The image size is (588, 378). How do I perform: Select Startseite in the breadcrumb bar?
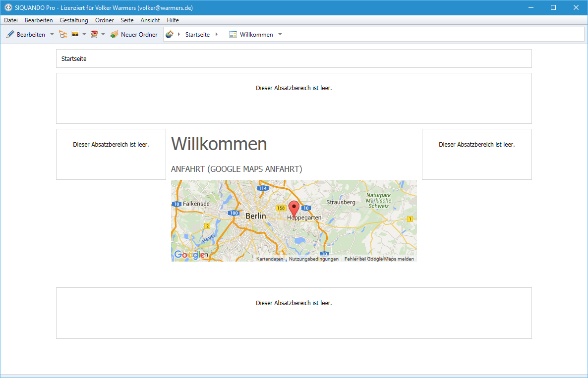pos(198,35)
